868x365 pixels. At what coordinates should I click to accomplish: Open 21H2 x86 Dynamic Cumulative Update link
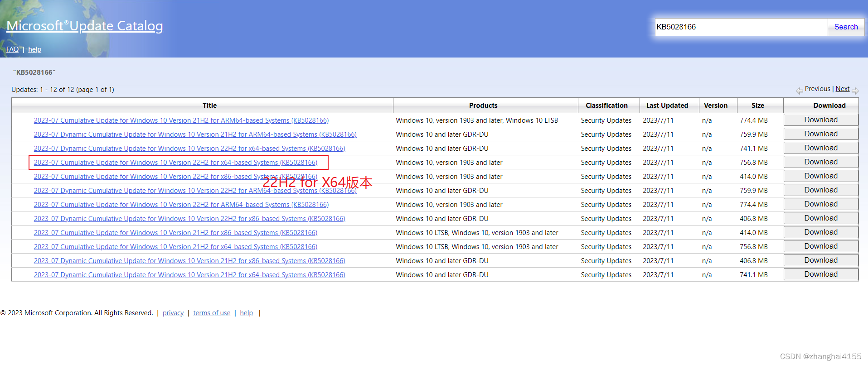[x=189, y=261]
